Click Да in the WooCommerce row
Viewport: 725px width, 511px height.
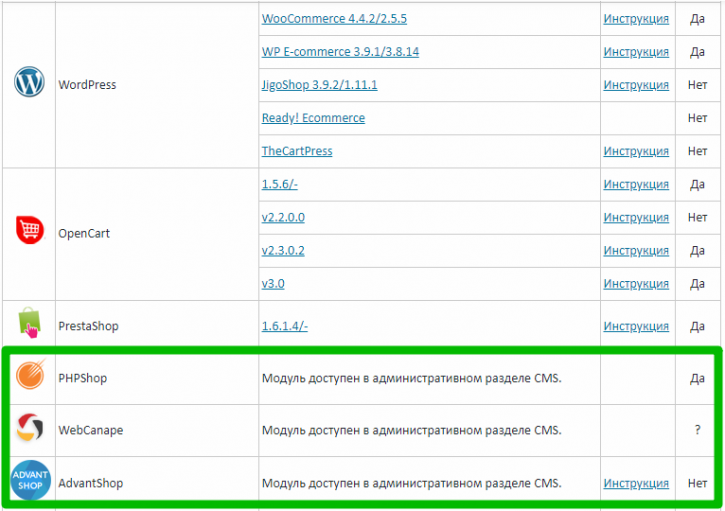697,18
